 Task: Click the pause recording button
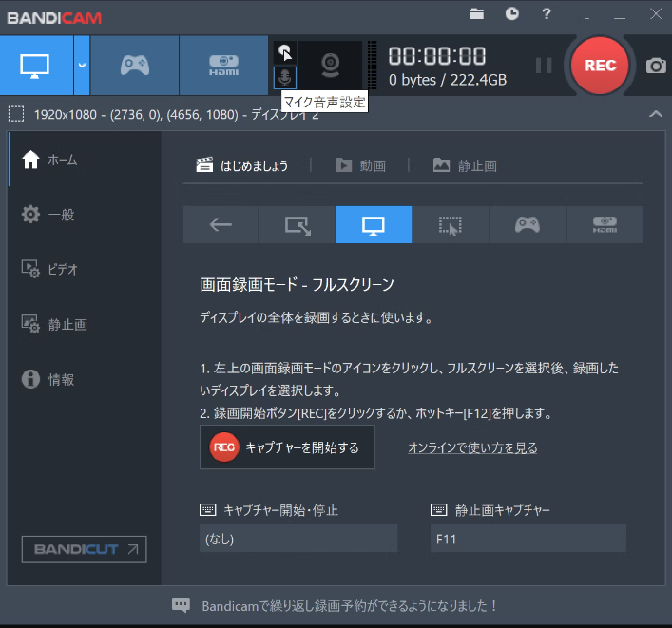tap(544, 66)
